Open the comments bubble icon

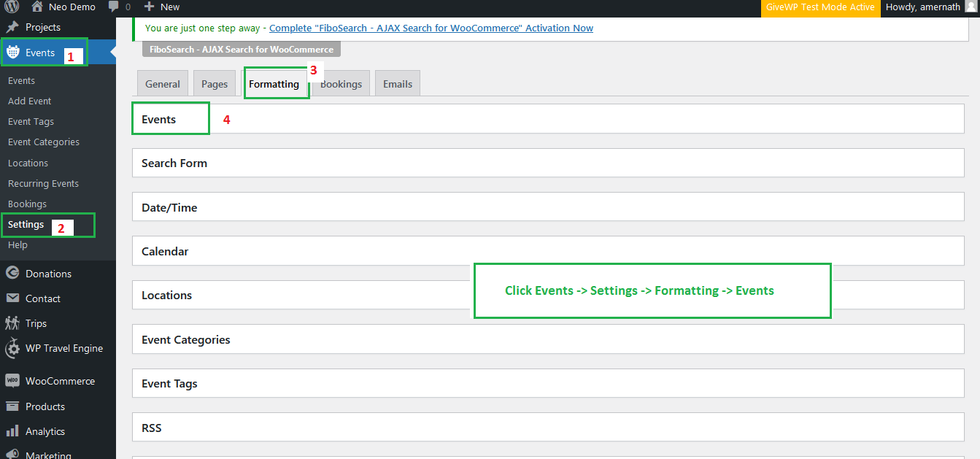pyautogui.click(x=113, y=7)
